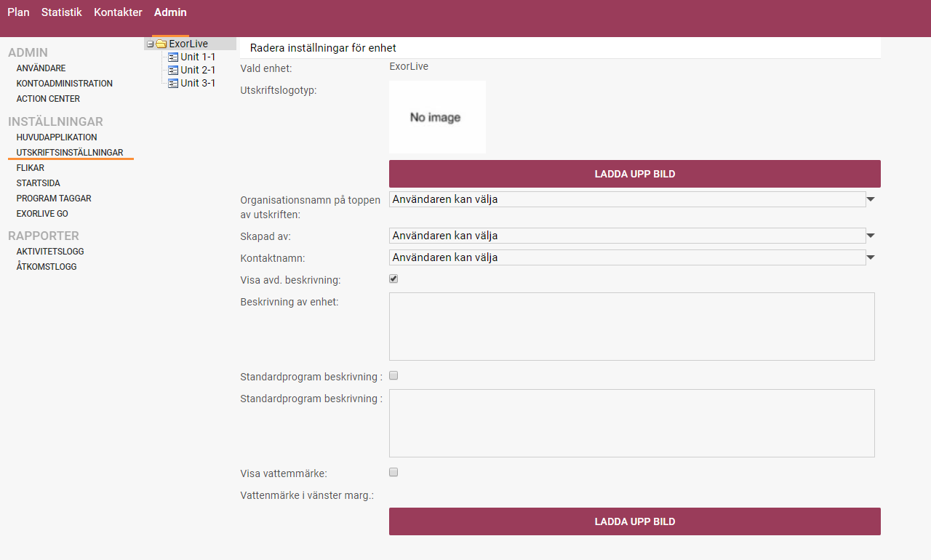Viewport: 931px width, 560px height.
Task: Click the Organisationsnamn dropdown arrow
Action: click(x=871, y=199)
